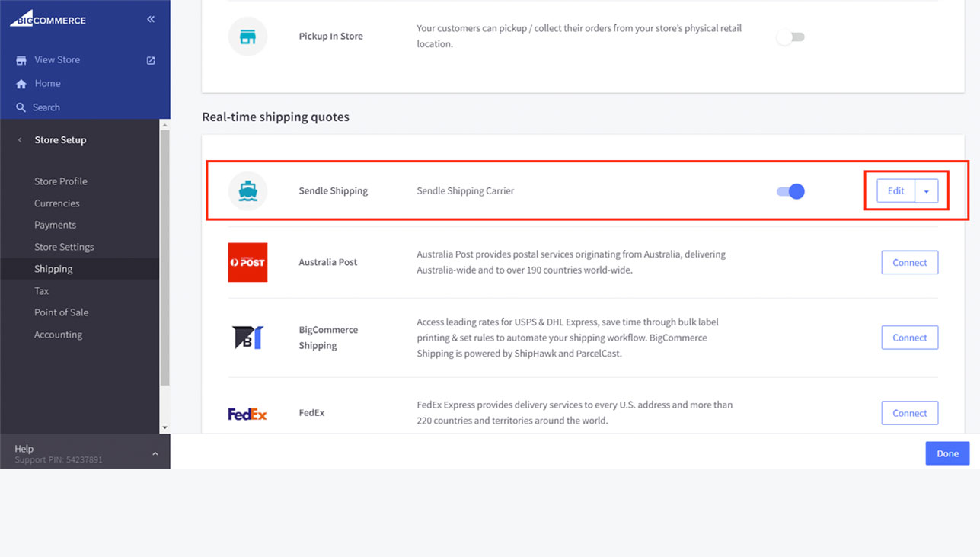This screenshot has height=557, width=980.
Task: Disable the Sendle Shipping toggle
Action: 790,191
